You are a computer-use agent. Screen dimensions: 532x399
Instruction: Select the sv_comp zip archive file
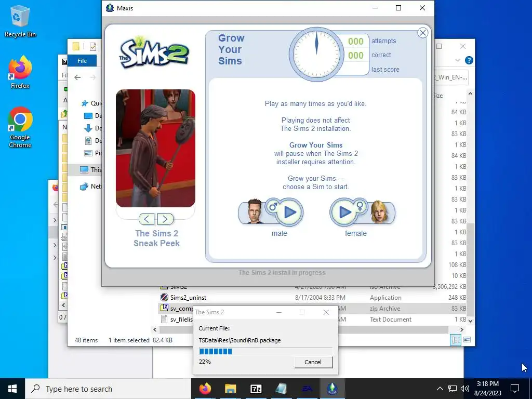click(177, 309)
